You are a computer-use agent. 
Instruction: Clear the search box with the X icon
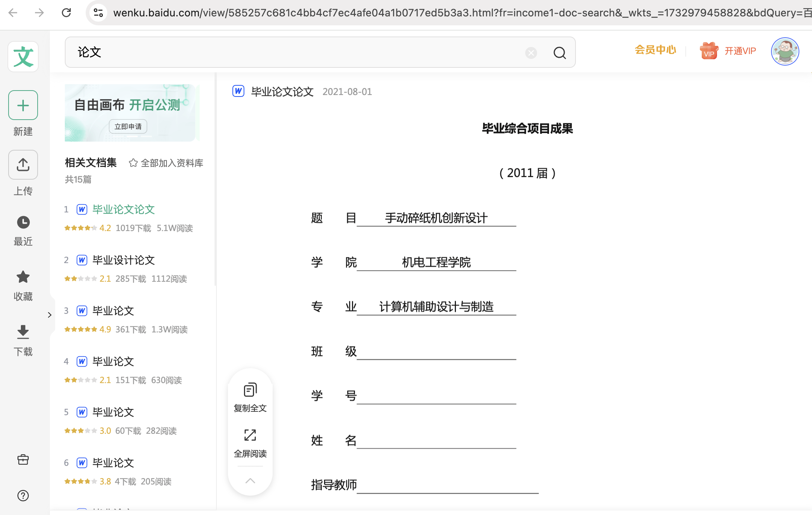pyautogui.click(x=531, y=53)
